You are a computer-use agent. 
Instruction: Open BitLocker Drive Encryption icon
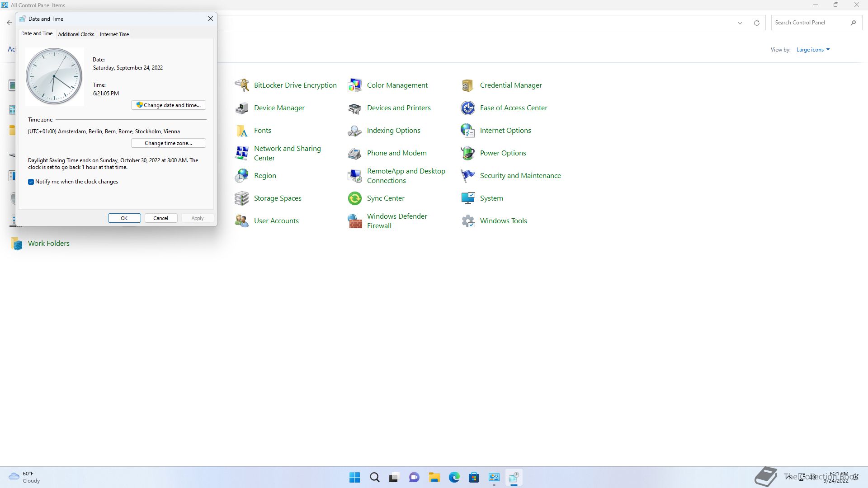tap(242, 85)
